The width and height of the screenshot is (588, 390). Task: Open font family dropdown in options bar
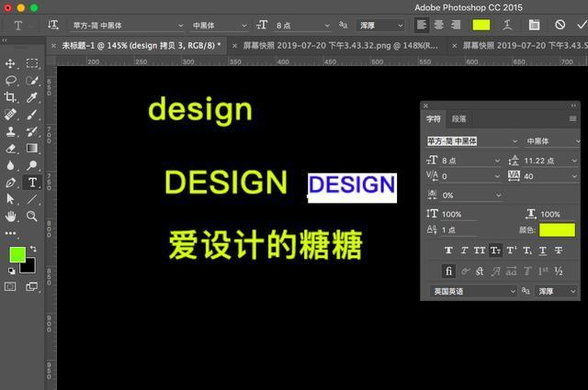pyautogui.click(x=180, y=26)
